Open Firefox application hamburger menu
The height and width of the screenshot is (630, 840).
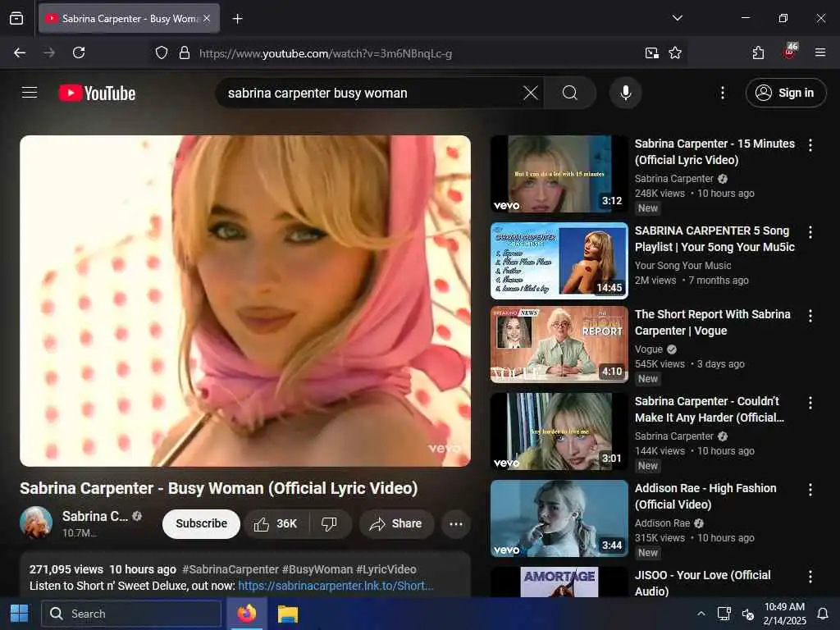pyautogui.click(x=820, y=52)
